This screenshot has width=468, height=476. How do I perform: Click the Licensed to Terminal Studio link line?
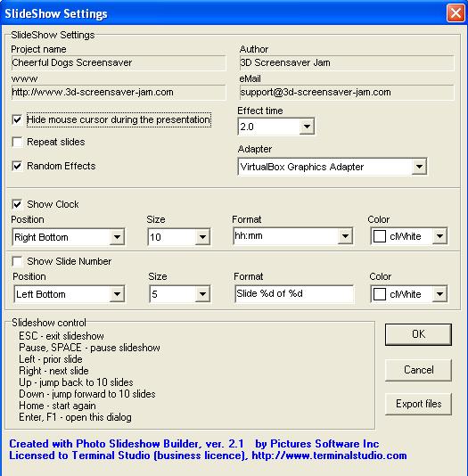(x=208, y=455)
